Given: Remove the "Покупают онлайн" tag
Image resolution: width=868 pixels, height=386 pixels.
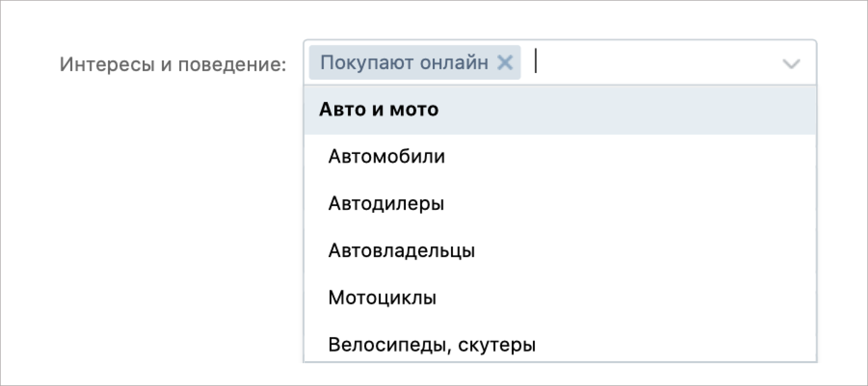Looking at the screenshot, I should point(505,63).
